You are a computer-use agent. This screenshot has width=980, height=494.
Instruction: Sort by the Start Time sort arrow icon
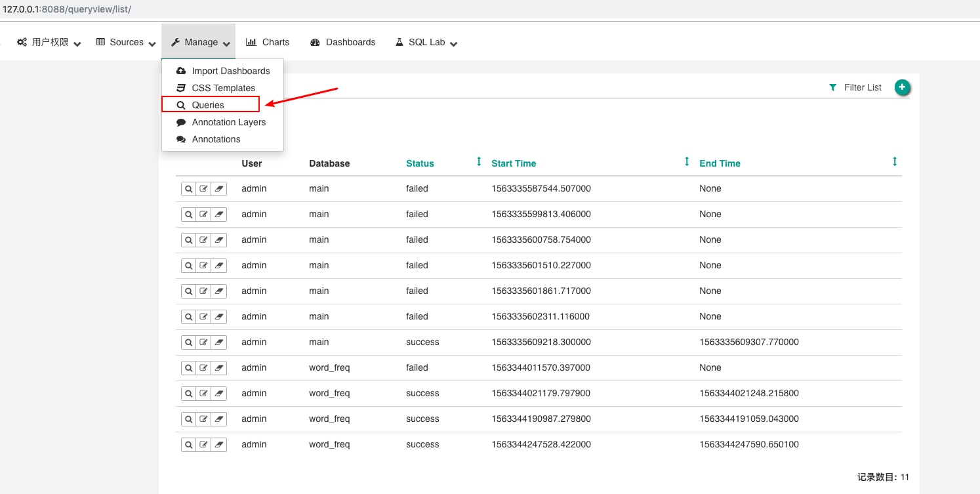[687, 161]
